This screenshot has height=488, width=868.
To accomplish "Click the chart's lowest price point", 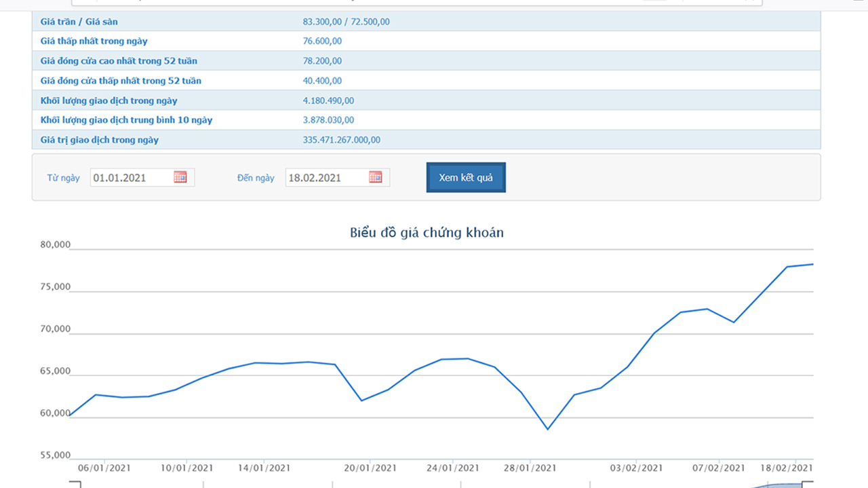I will [x=548, y=429].
